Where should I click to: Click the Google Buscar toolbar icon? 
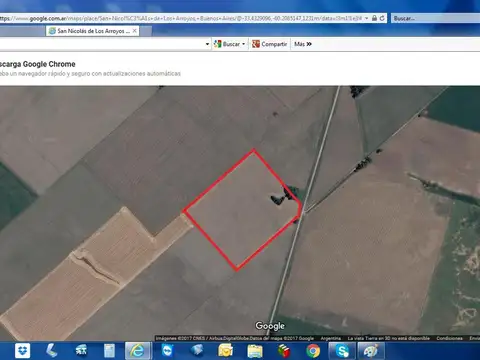[x=218, y=44]
